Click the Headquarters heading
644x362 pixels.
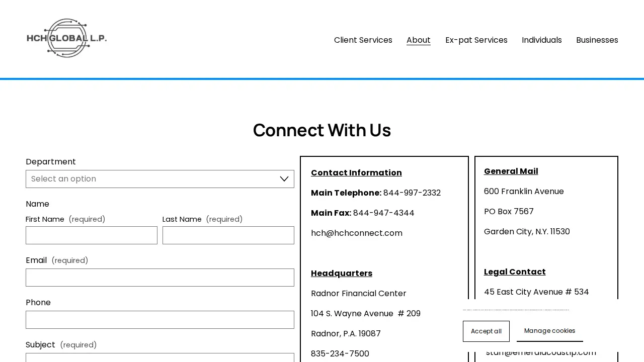pyautogui.click(x=342, y=274)
